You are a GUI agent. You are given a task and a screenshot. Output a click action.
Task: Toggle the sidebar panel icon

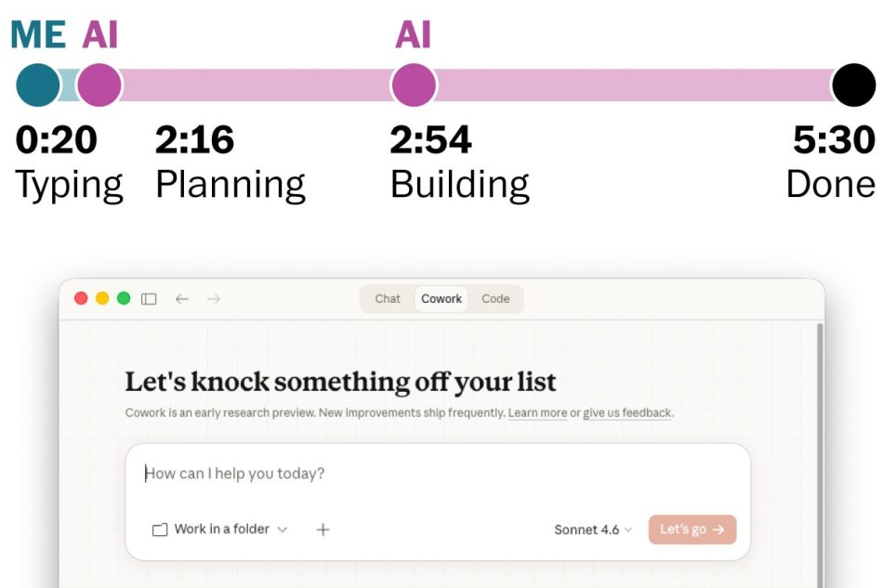coord(149,299)
